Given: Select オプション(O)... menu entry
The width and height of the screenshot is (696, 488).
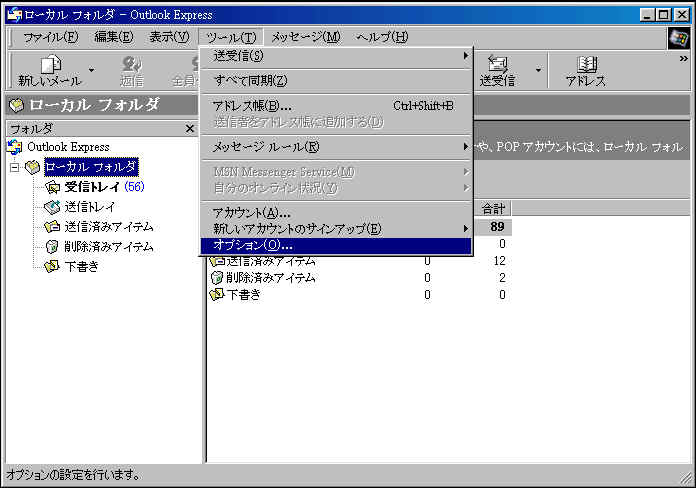Looking at the screenshot, I should pos(336,246).
